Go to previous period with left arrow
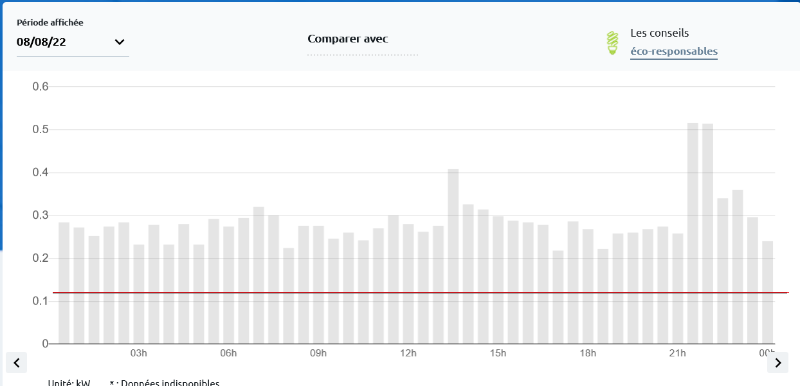This screenshot has height=386, width=800. point(16,363)
